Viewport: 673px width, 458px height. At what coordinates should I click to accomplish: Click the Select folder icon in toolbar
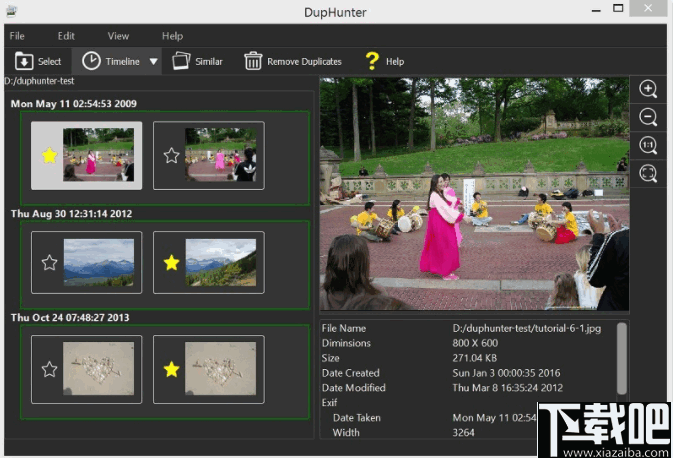[23, 61]
